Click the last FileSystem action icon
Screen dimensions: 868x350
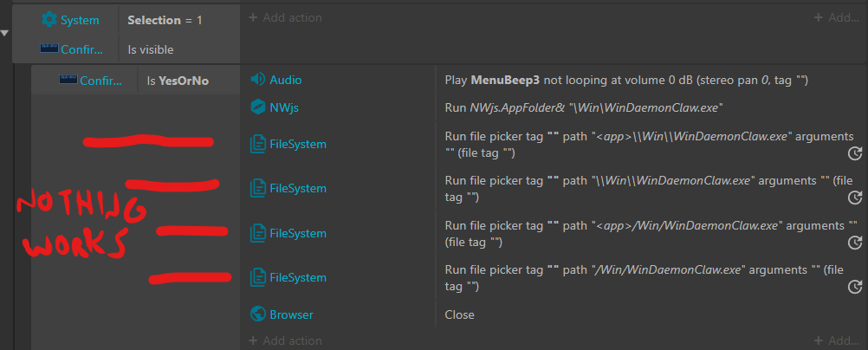[257, 278]
